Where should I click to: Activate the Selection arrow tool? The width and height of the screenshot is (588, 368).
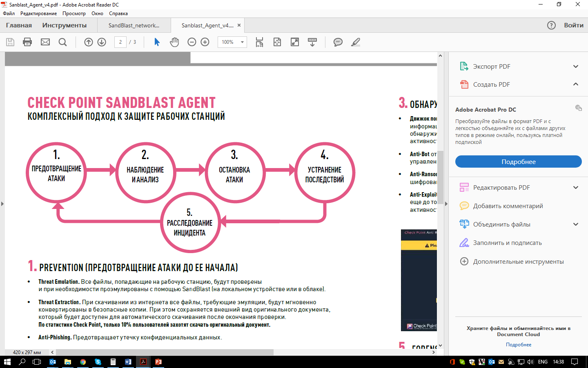click(157, 42)
